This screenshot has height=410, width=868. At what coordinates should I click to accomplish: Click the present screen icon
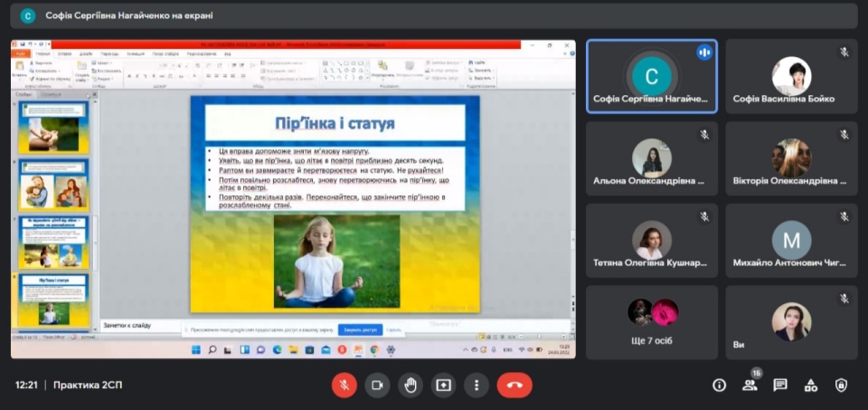(443, 385)
